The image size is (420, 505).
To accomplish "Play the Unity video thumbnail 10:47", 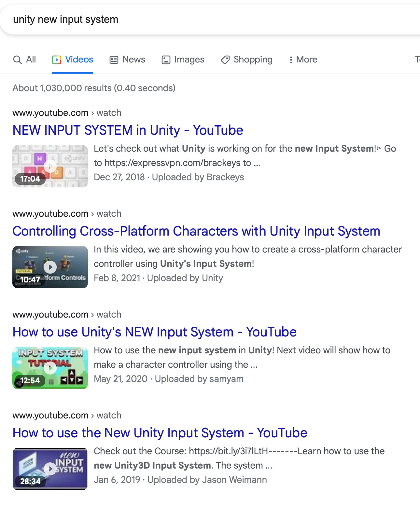I will (x=50, y=267).
